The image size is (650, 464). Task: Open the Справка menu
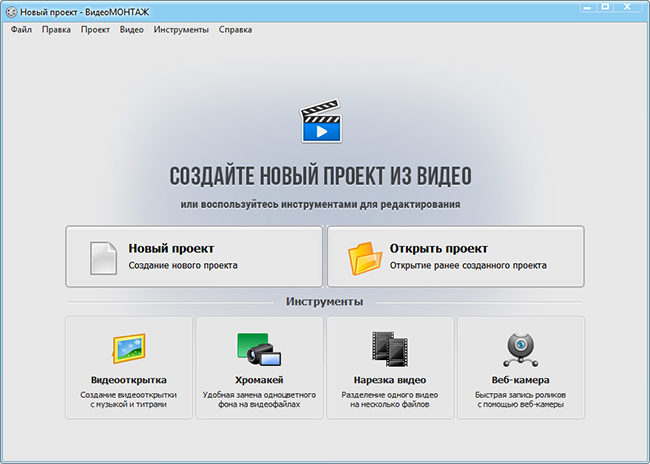coord(235,30)
